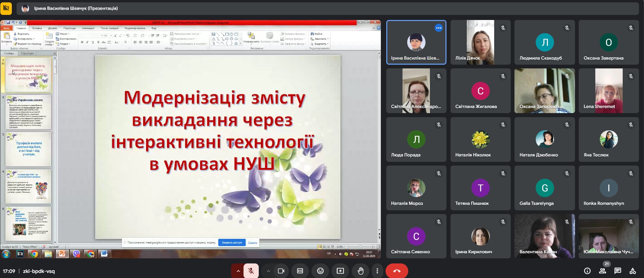The height and width of the screenshot is (278, 644).
Task: Toggle bold Ж formatting
Action: [x=82, y=42]
